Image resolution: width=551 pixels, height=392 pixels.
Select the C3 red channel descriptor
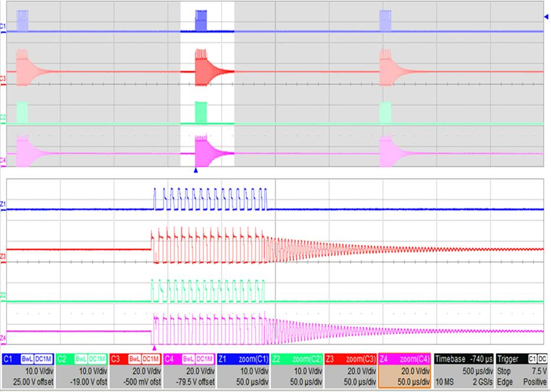[136, 369]
